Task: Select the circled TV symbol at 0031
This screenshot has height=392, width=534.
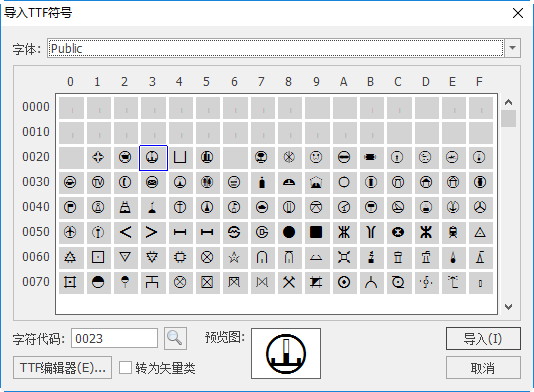Action: pyautogui.click(x=98, y=183)
